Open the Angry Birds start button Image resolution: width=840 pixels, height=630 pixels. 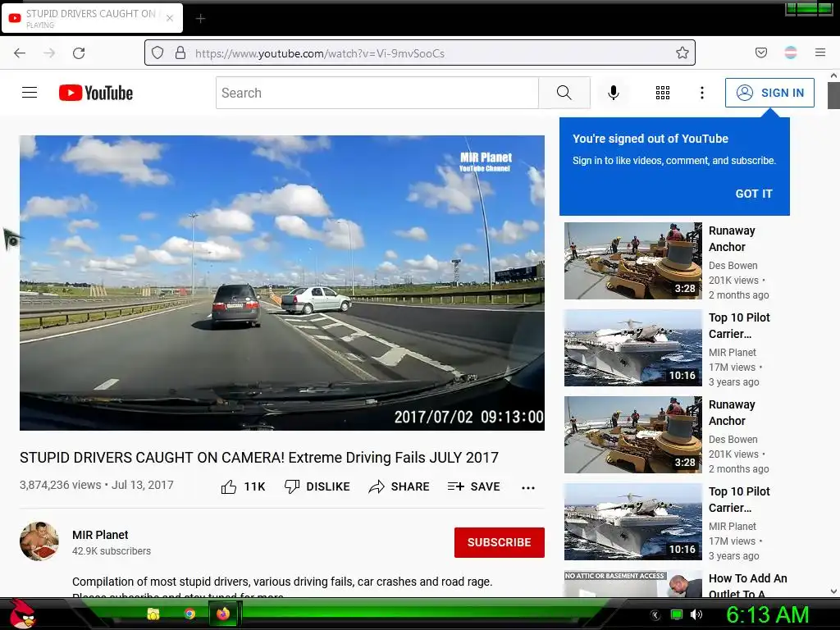(x=23, y=614)
